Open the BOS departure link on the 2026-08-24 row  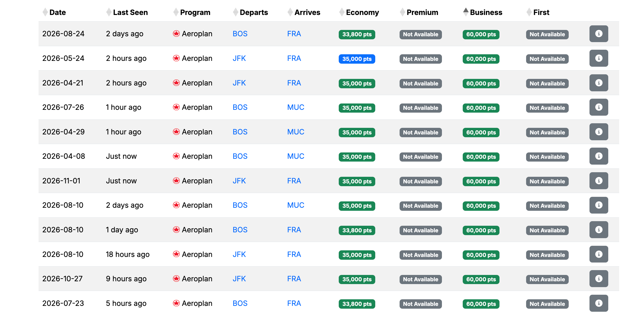[240, 33]
